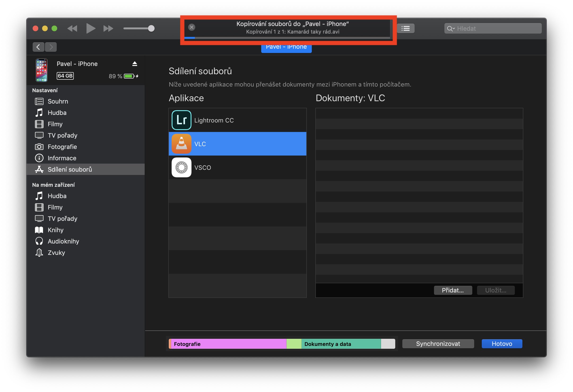Open search options magnifier dropdown
The image size is (573, 392).
pos(451,29)
